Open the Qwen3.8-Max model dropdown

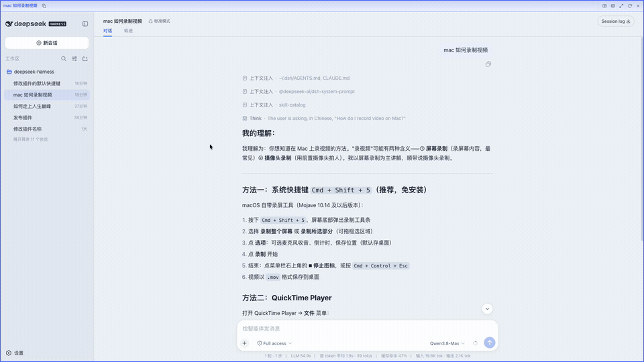pos(447,343)
